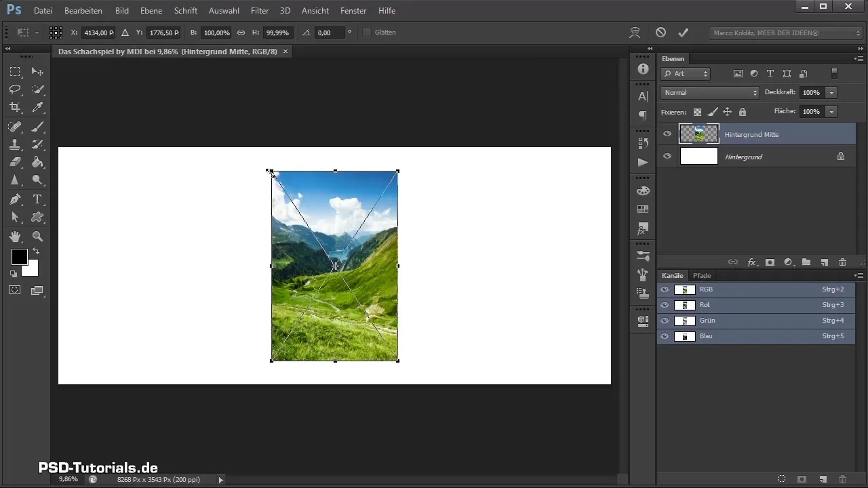The image size is (868, 488).
Task: Select the Zoom tool
Action: pos(37,237)
